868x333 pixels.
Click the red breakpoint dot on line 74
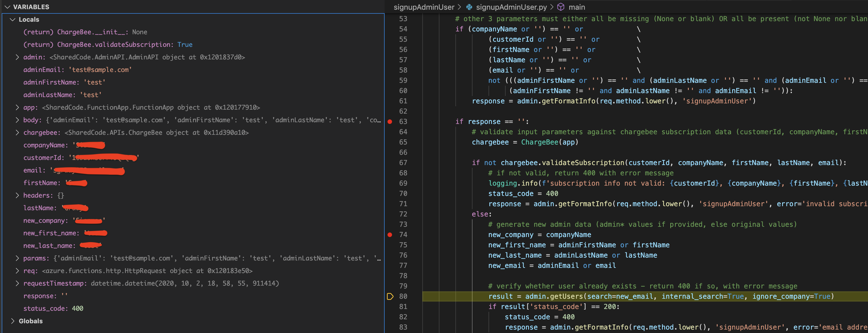click(390, 234)
